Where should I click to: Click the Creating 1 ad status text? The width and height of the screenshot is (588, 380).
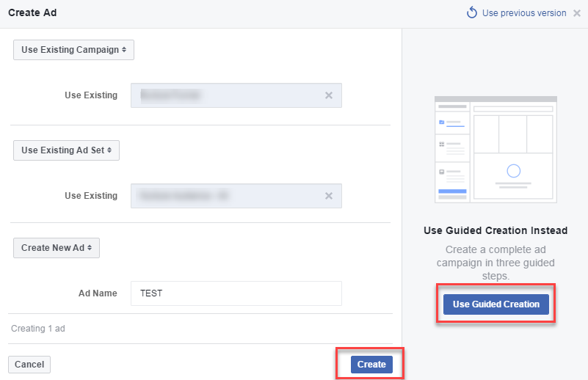tap(38, 329)
